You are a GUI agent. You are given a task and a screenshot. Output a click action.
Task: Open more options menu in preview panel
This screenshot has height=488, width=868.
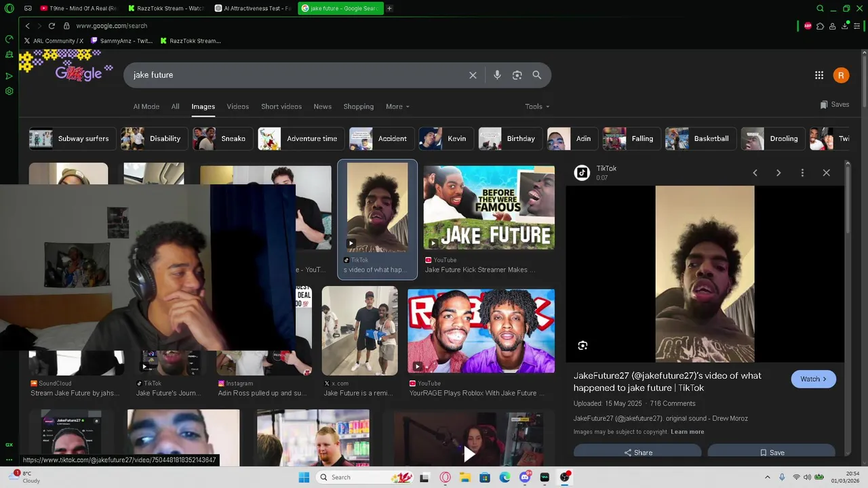[x=802, y=173]
